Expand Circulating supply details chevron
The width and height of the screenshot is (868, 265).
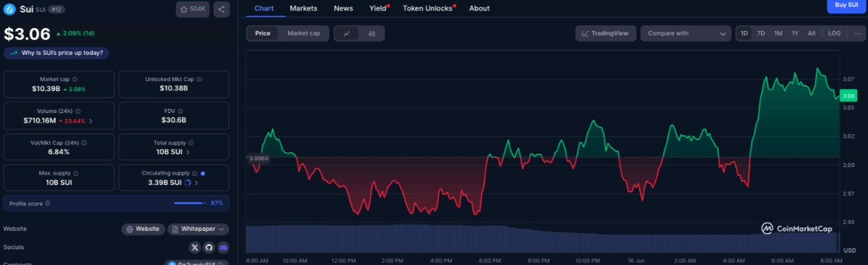196,183
